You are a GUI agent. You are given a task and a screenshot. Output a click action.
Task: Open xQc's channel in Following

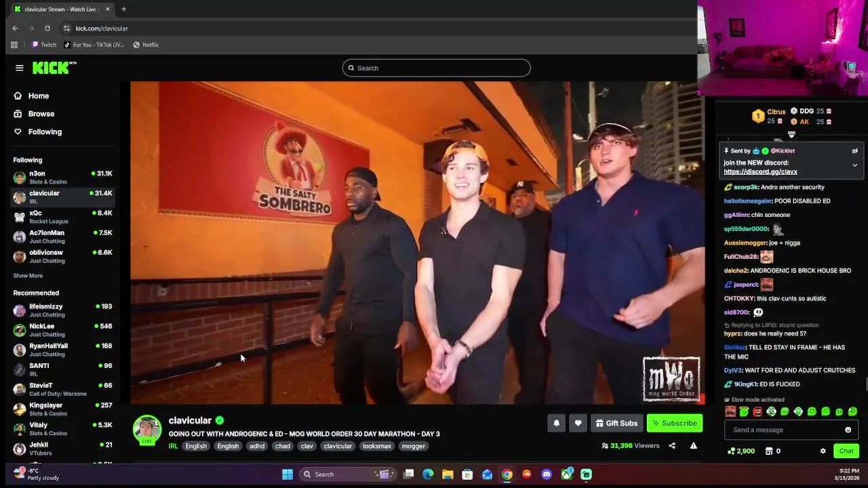click(x=63, y=217)
